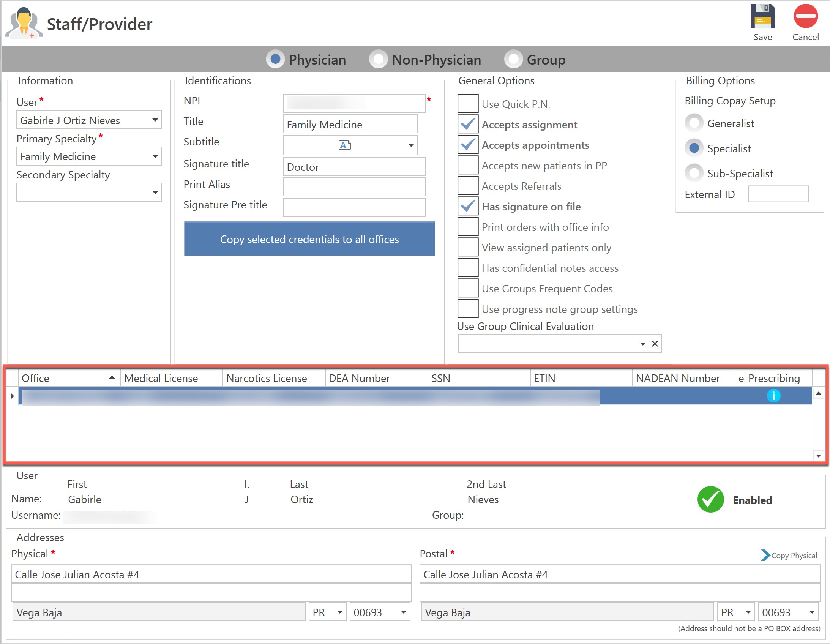The height and width of the screenshot is (644, 830).
Task: Click the blue e-Prescribing info icon
Action: [x=773, y=396]
